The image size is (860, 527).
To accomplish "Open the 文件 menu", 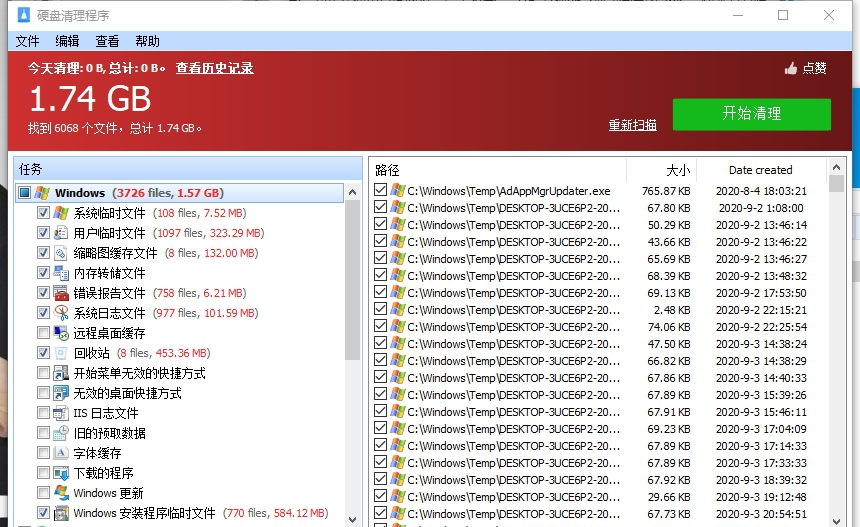I will point(27,41).
